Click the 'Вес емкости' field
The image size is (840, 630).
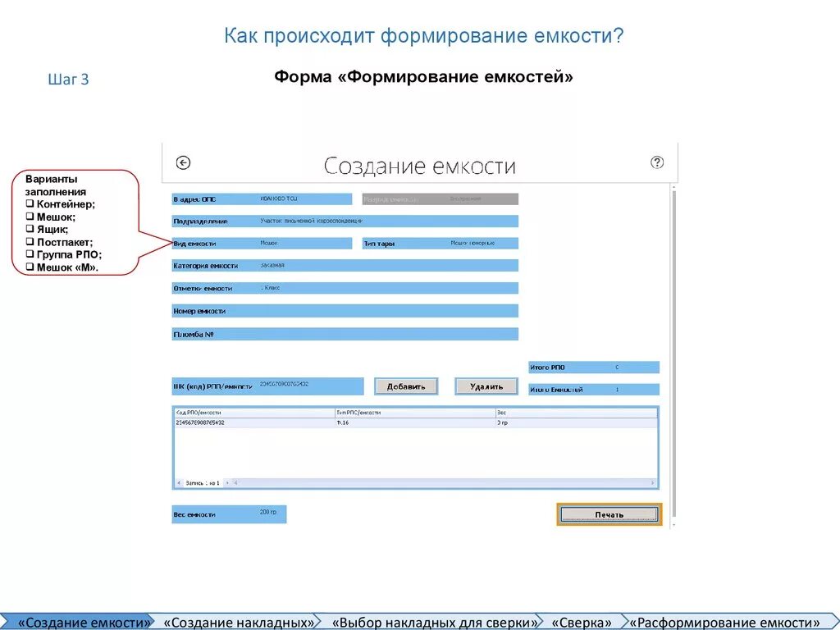(x=230, y=514)
